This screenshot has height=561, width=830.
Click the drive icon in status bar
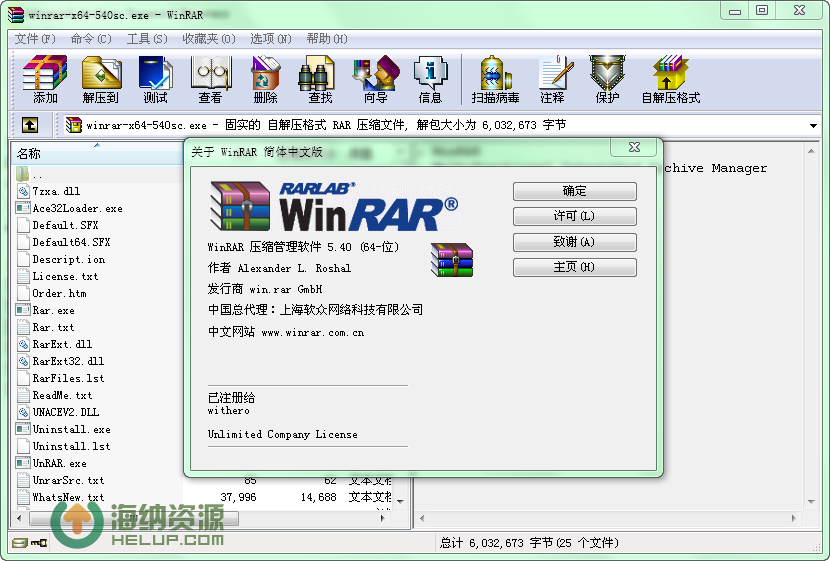(x=20, y=542)
